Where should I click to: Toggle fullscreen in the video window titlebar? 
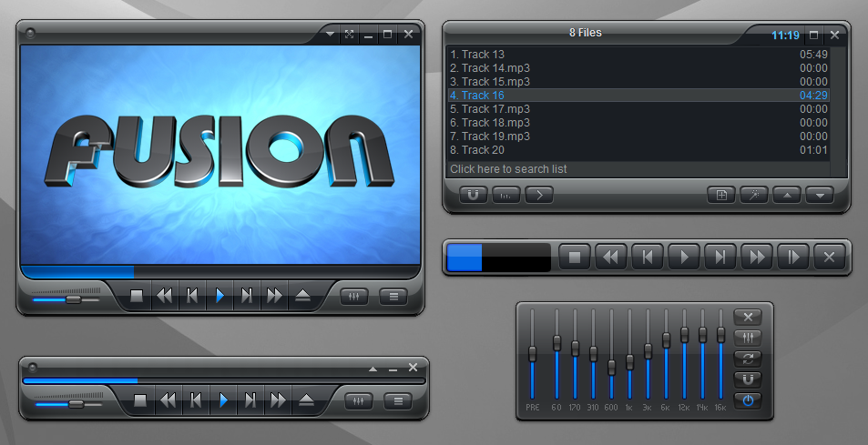pos(350,35)
